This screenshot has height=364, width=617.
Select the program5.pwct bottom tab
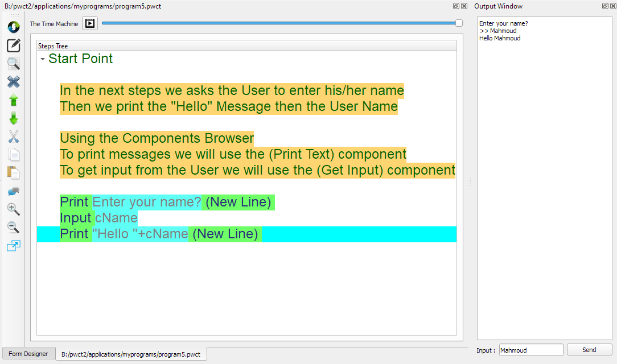tap(131, 354)
